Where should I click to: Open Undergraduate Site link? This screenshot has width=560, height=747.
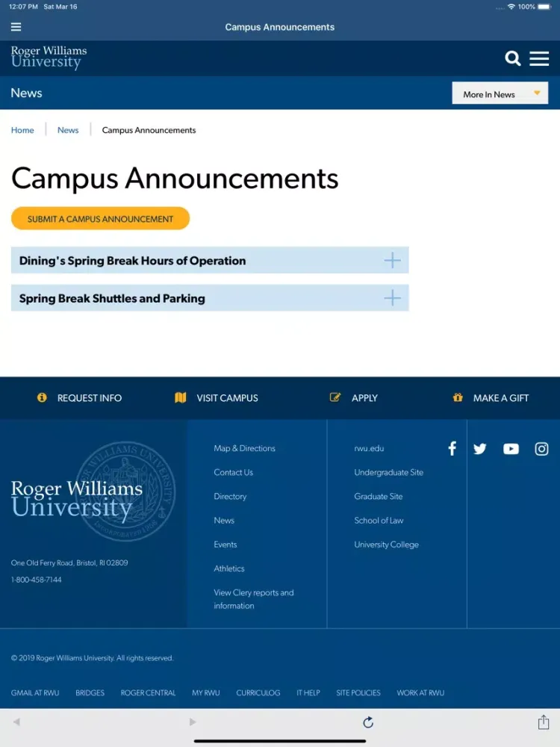coord(388,472)
